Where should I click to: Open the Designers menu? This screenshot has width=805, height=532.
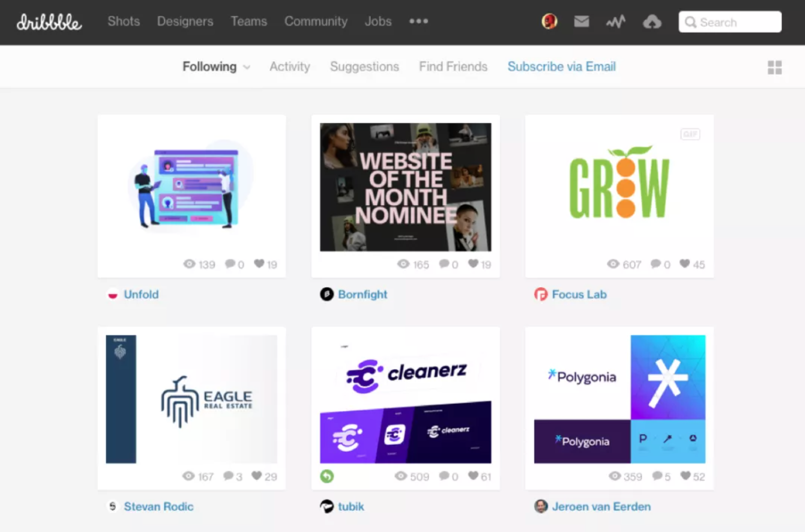coord(185,21)
